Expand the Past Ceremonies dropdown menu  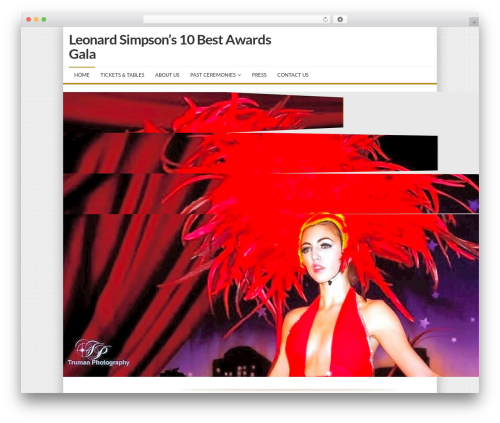coord(215,75)
